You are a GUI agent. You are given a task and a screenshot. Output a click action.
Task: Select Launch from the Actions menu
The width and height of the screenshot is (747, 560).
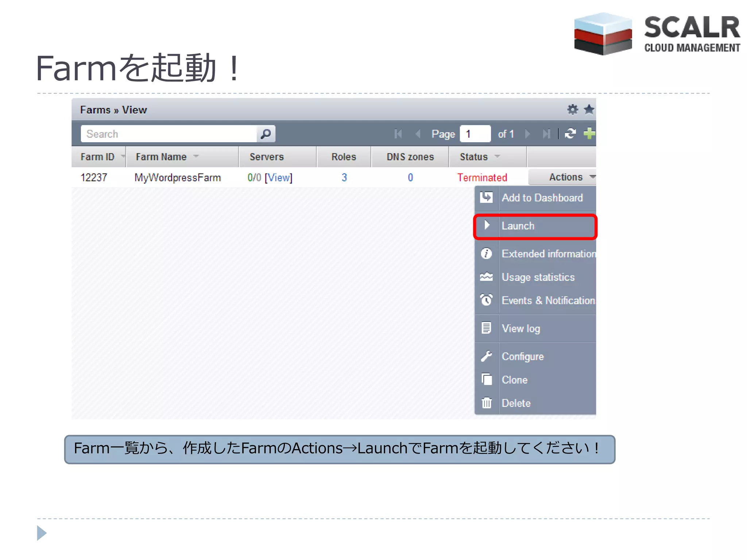535,226
